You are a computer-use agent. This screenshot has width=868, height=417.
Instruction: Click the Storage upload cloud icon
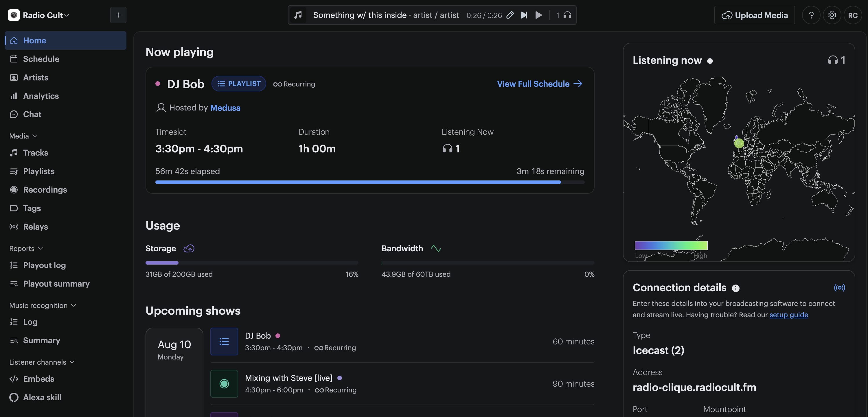pos(189,249)
